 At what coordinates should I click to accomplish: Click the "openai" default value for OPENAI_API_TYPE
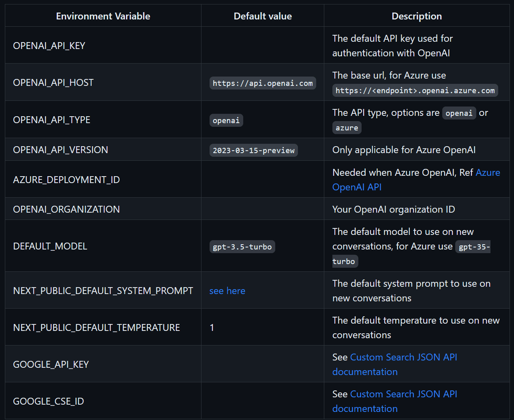click(x=226, y=120)
